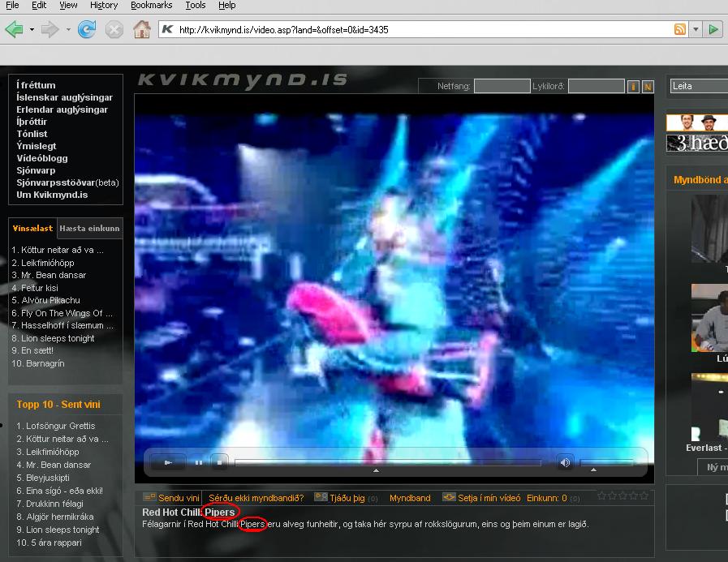Open Íslenskar auglýsingar category

tap(64, 97)
